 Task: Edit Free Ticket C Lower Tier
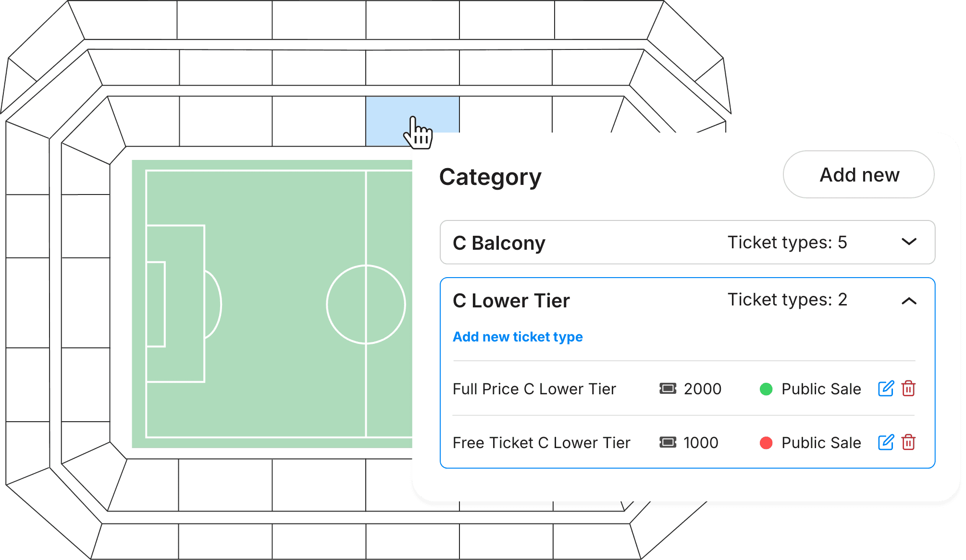coord(885,442)
